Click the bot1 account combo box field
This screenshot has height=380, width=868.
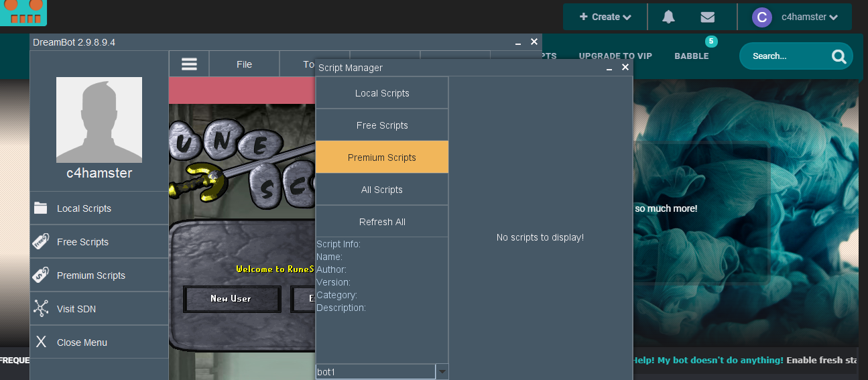(x=375, y=371)
